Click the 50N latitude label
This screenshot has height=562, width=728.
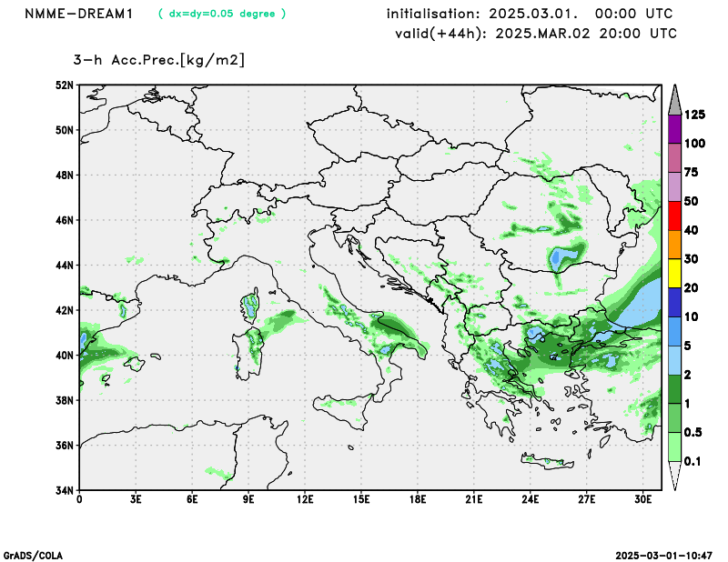(65, 130)
